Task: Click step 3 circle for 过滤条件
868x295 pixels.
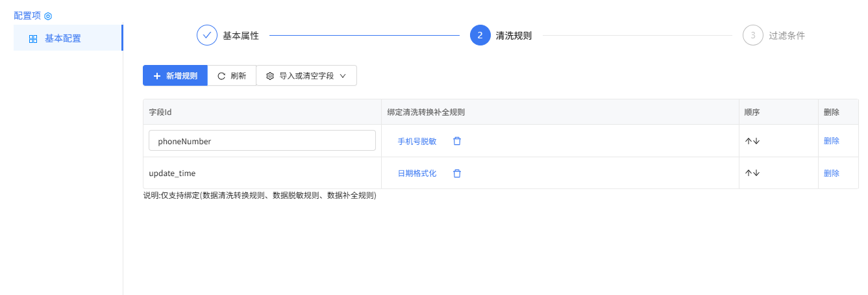Action: coord(753,35)
